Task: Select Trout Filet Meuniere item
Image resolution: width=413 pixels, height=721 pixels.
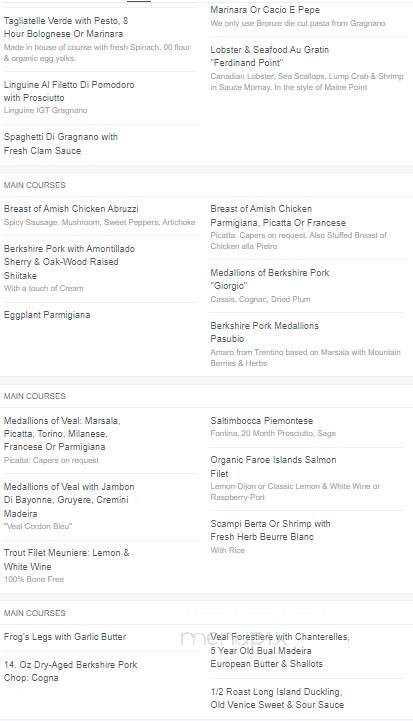Action: tap(67, 560)
